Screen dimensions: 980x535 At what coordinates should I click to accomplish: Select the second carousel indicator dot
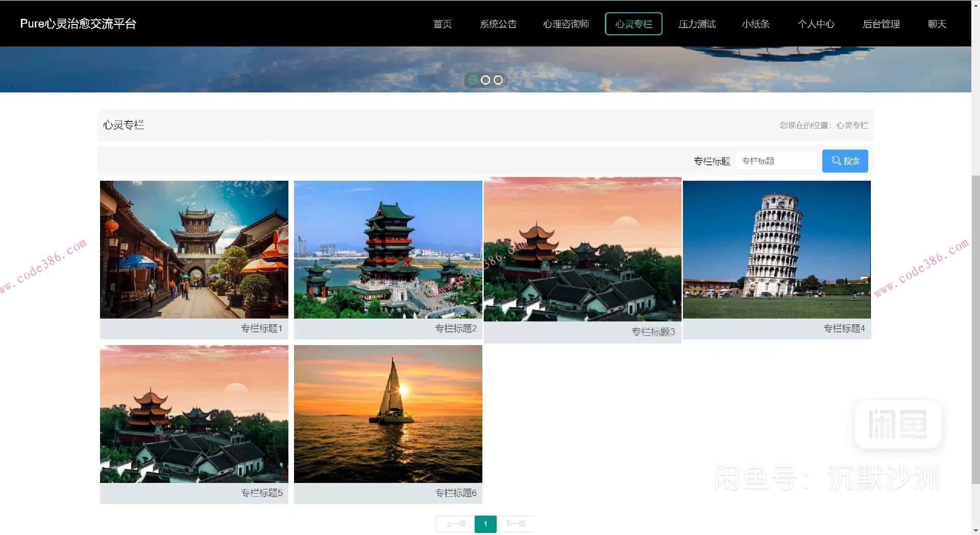485,80
